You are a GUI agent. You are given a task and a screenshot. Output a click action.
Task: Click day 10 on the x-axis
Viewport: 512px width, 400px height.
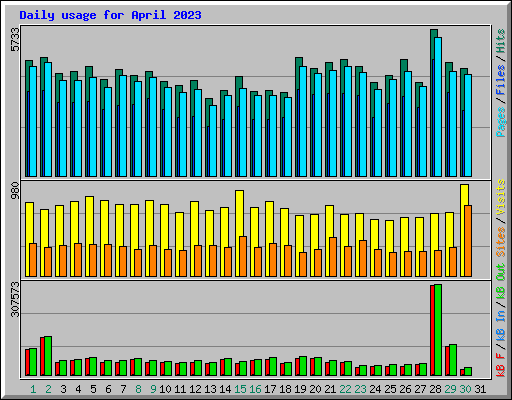165,389
